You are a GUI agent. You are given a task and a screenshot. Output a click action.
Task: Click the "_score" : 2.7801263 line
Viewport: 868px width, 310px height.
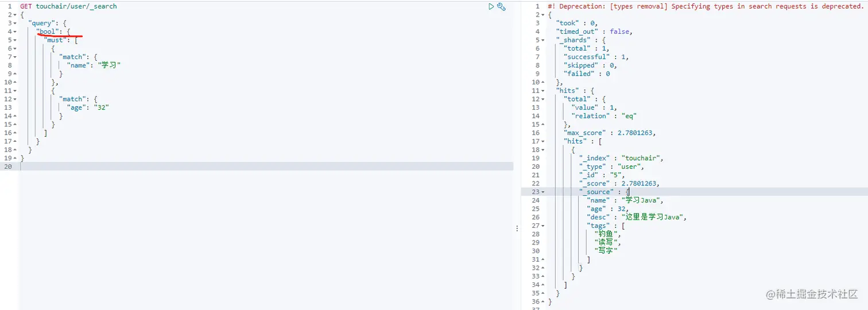[x=619, y=183]
